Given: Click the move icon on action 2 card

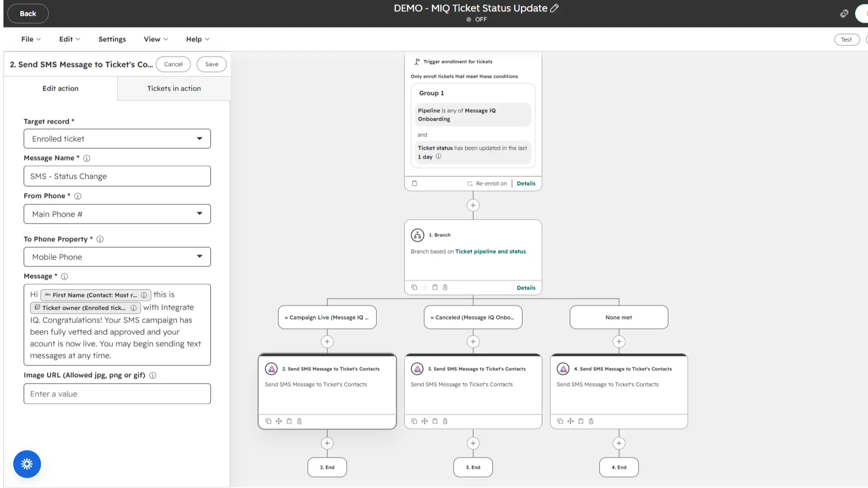Looking at the screenshot, I should pyautogui.click(x=279, y=422).
